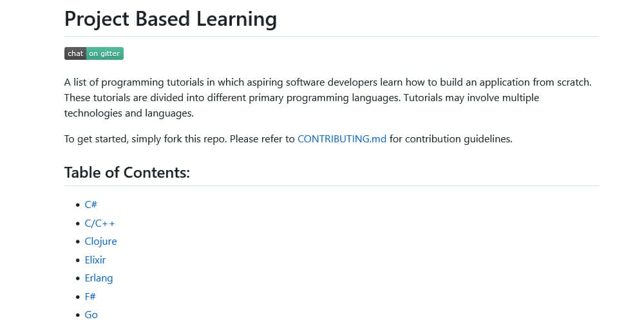Click the dark "chat" badge segment

pos(75,53)
